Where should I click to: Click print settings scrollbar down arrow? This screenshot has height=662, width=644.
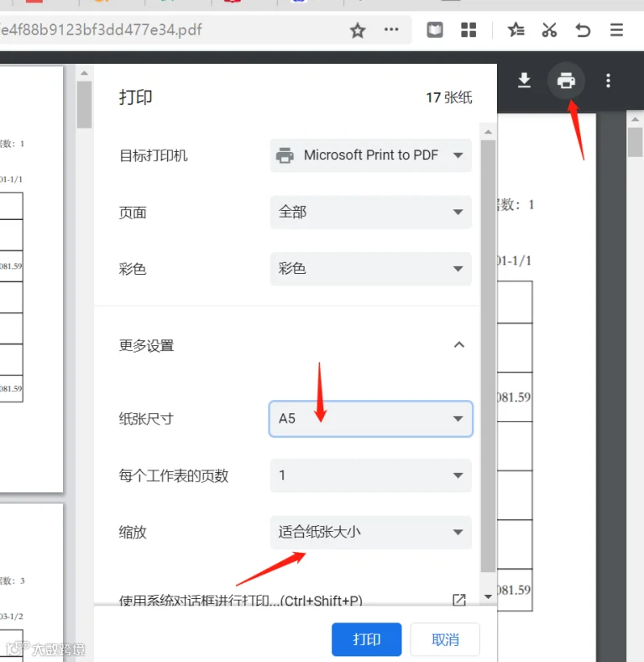(489, 596)
